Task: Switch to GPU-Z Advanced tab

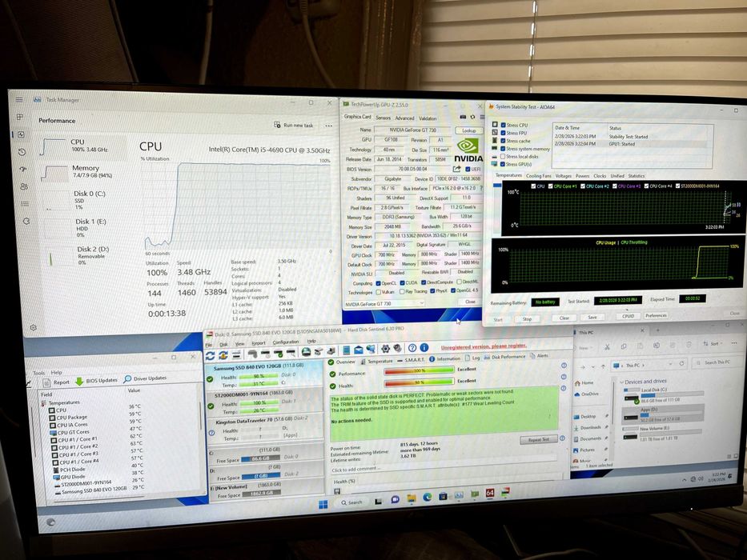Action: pyautogui.click(x=404, y=118)
